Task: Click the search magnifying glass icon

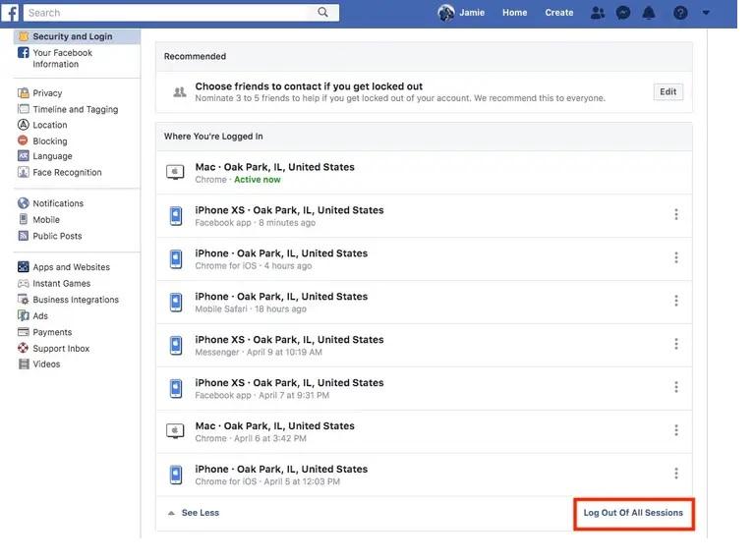Action: point(323,13)
